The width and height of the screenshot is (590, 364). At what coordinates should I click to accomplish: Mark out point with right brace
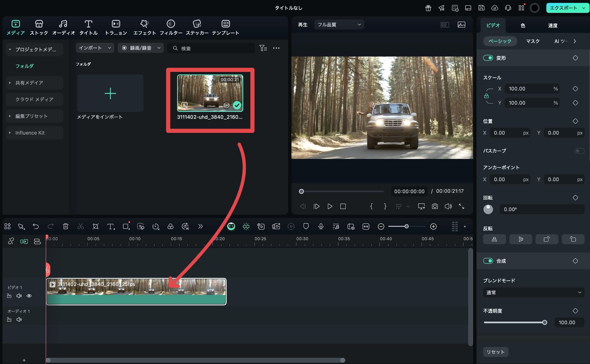coord(385,206)
